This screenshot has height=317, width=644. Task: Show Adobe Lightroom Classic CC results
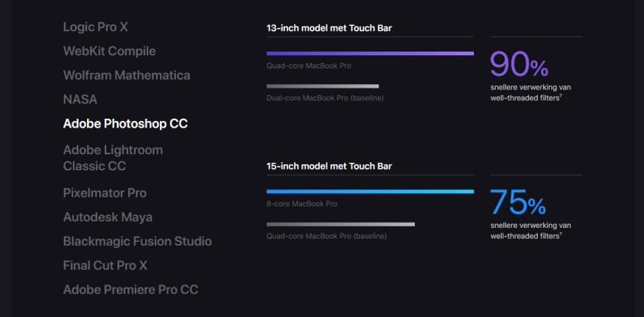point(113,158)
